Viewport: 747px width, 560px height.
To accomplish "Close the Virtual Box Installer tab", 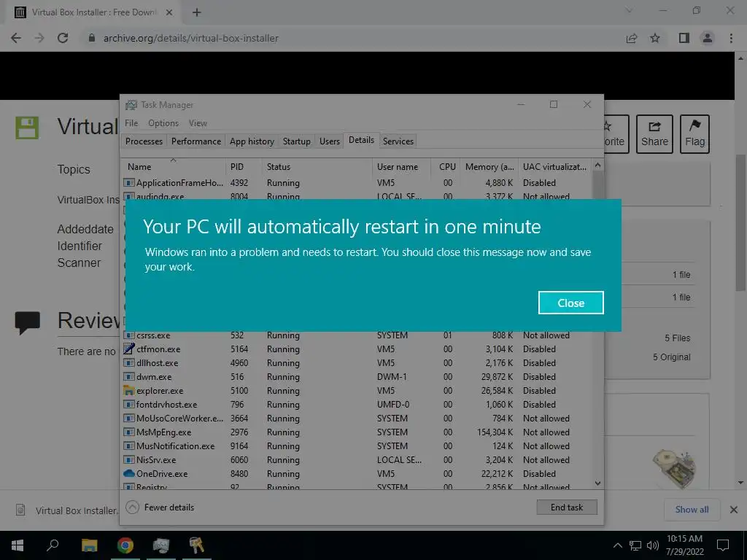I will (x=169, y=12).
